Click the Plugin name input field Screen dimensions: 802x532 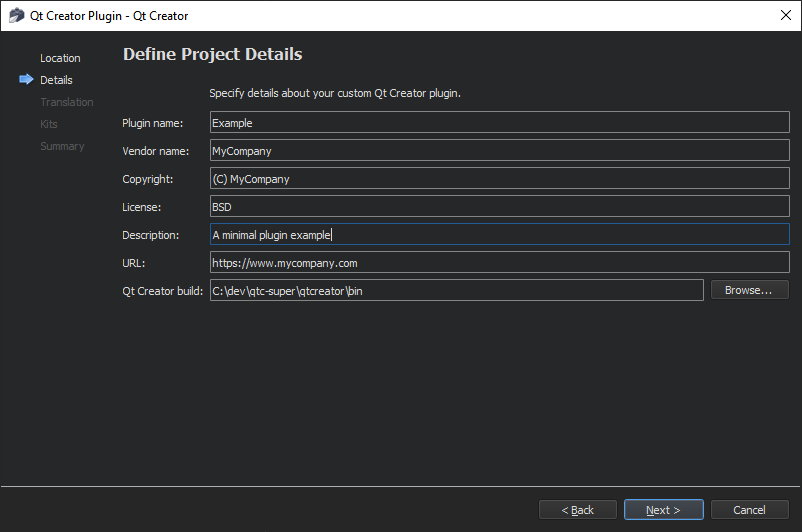click(x=499, y=123)
